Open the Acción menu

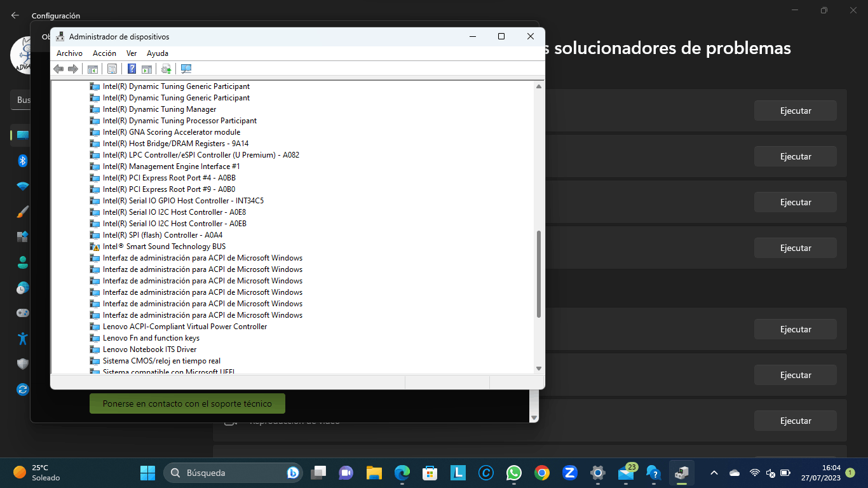[104, 53]
